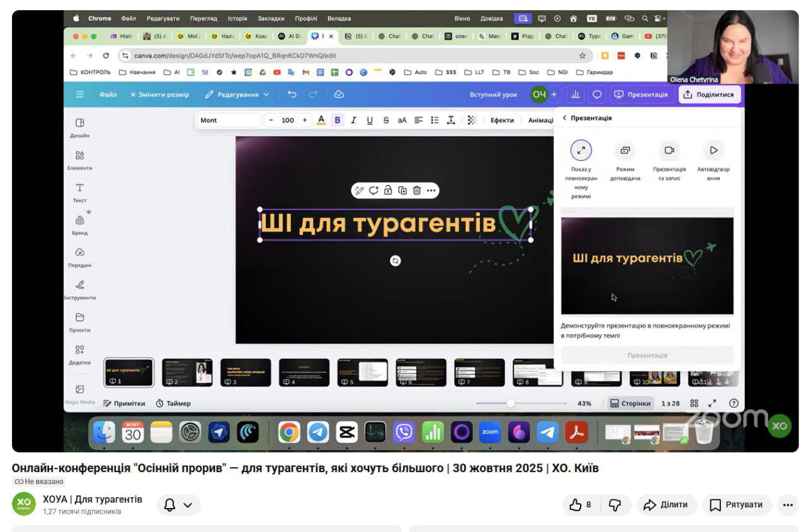Expand YouTube notification bell dropdown
The image size is (806, 532).
178,505
